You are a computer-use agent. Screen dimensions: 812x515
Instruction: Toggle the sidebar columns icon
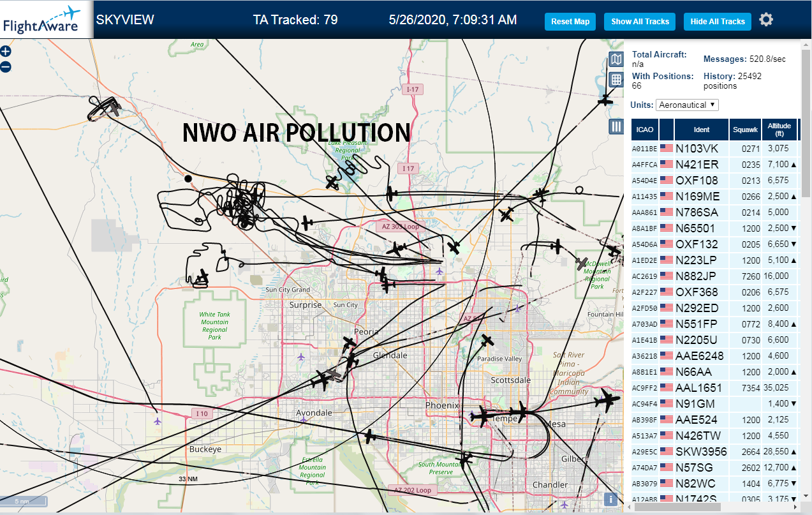(616, 126)
